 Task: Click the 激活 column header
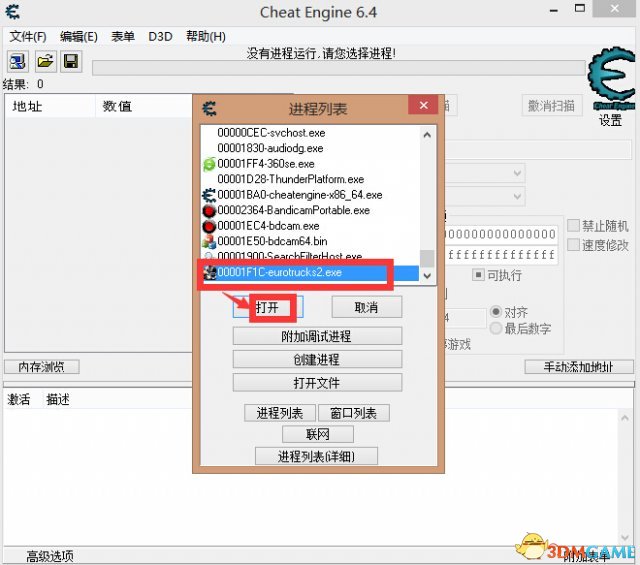coord(19,399)
